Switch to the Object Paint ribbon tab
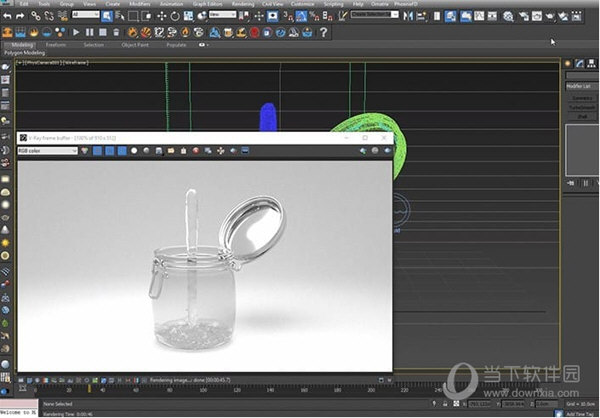The image size is (600, 418). click(135, 45)
